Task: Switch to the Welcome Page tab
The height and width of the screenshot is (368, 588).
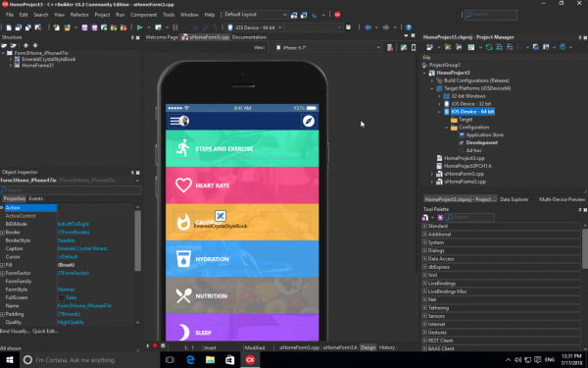Action: [162, 37]
